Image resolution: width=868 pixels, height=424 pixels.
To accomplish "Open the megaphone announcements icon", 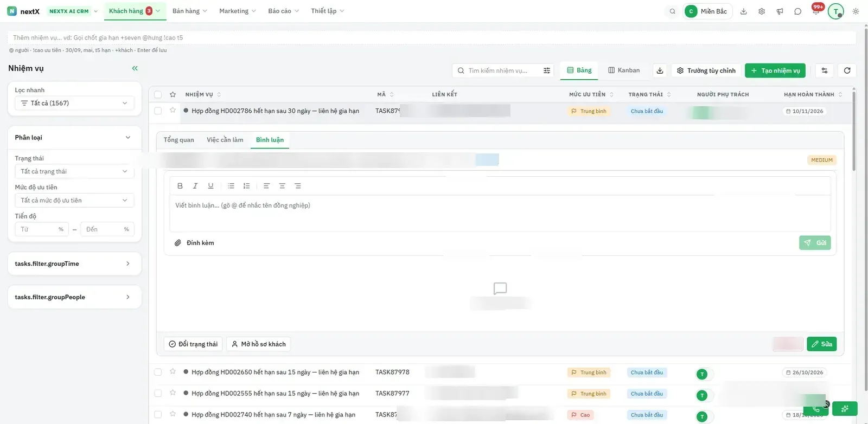I will point(780,11).
